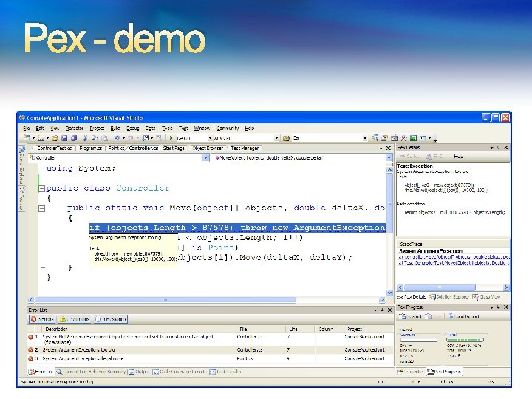Collapse the Controller class outline

tap(41, 188)
